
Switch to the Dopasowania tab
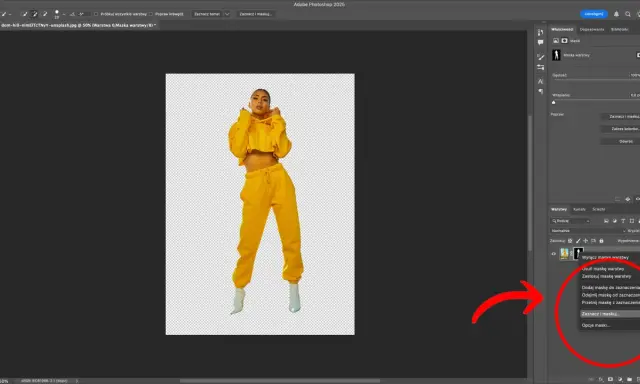tap(592, 29)
